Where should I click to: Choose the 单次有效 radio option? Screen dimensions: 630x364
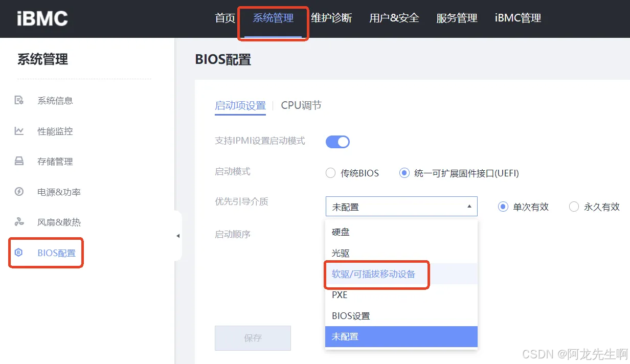pos(503,207)
